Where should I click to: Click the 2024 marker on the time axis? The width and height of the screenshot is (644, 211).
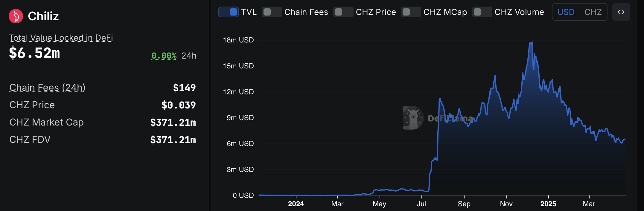pyautogui.click(x=296, y=204)
